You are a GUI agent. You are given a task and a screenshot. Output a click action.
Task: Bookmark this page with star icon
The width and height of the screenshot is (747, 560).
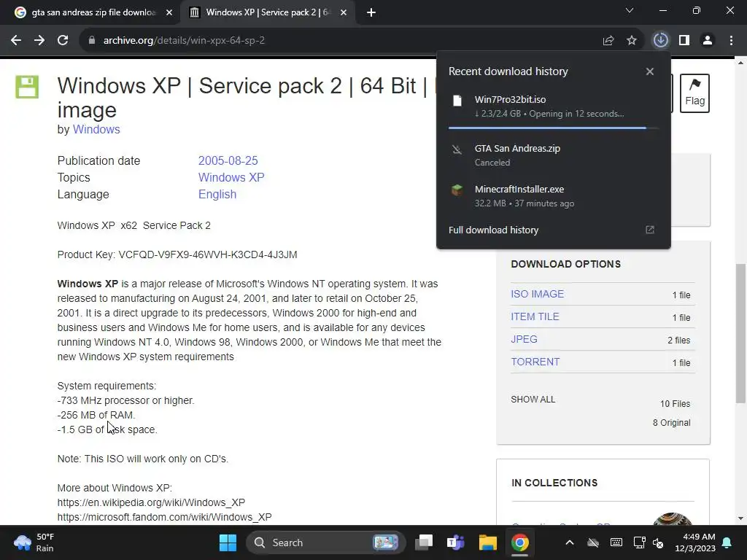coord(632,40)
